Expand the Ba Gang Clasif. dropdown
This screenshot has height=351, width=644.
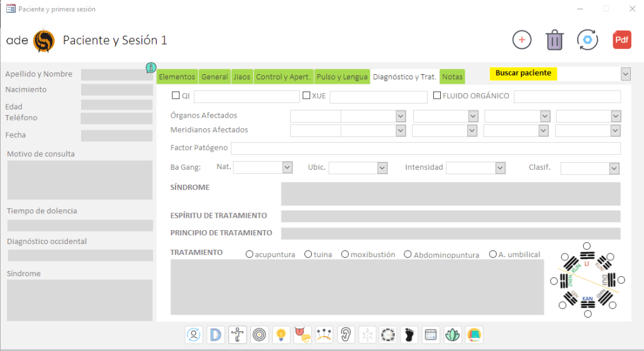[x=614, y=169]
